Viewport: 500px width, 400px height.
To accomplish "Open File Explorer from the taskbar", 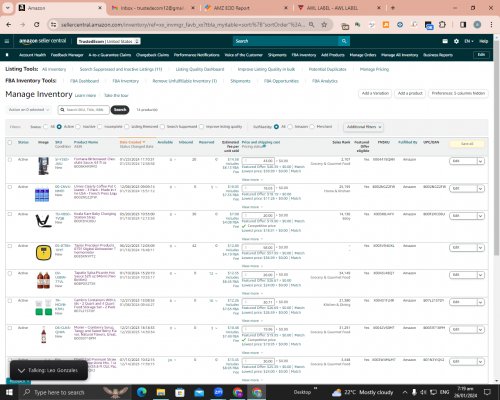I will pyautogui.click(x=161, y=392).
